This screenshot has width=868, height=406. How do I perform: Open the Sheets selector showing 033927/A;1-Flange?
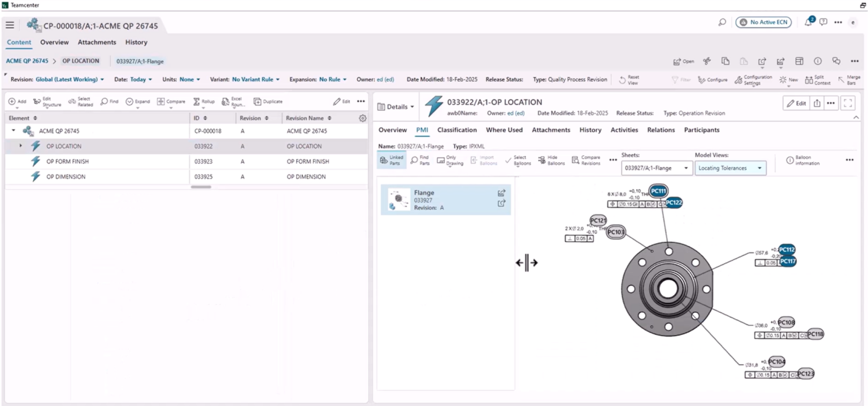[x=657, y=168]
